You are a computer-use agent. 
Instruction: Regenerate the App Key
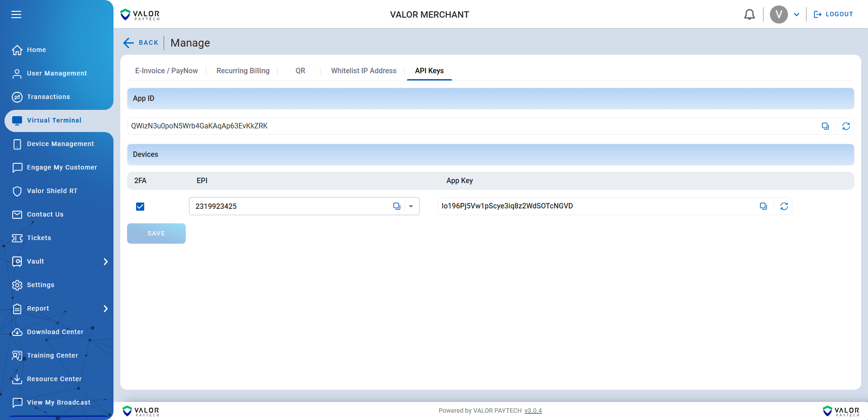(x=784, y=206)
